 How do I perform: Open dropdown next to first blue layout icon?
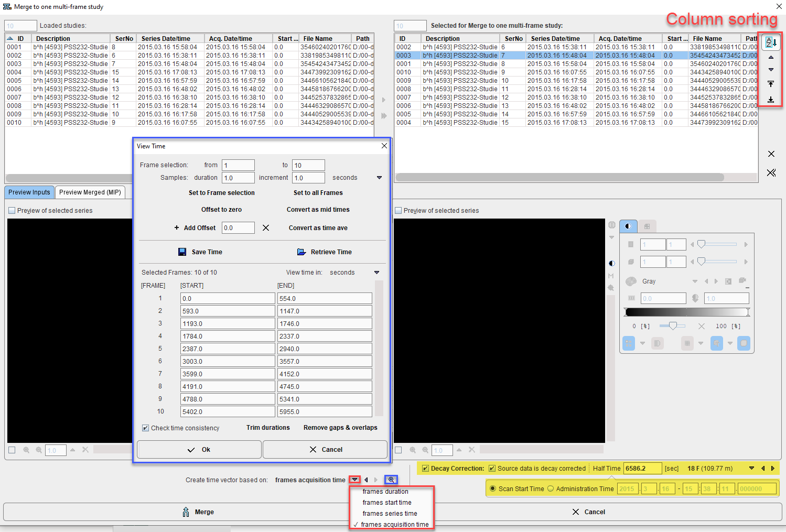pyautogui.click(x=642, y=343)
